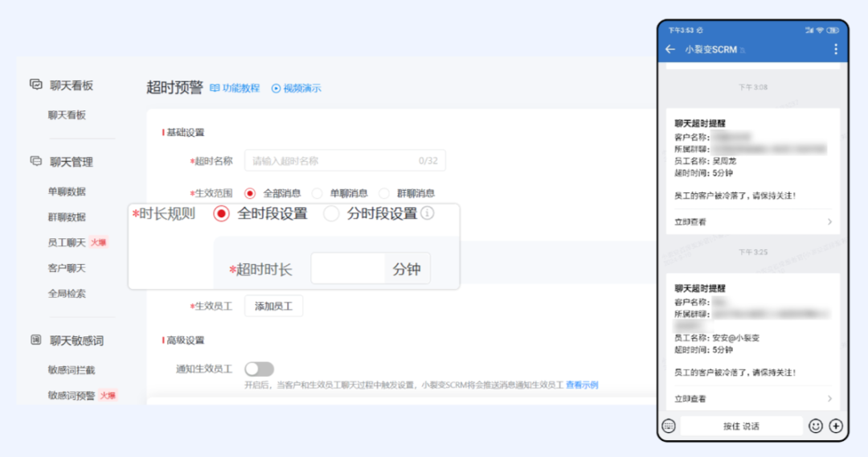Screen dimensions: 868x457
Task: Tap the plus icon in chat bar
Action: 836,426
